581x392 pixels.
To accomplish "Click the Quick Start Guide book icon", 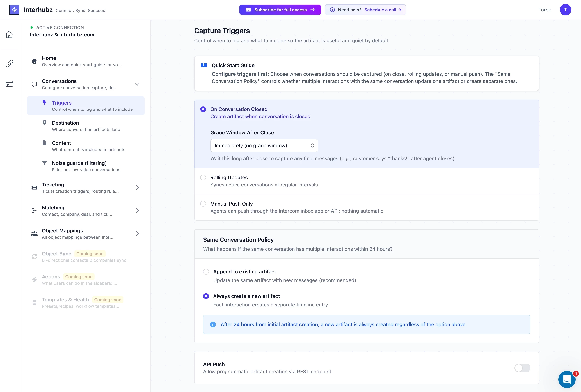I will click(204, 65).
